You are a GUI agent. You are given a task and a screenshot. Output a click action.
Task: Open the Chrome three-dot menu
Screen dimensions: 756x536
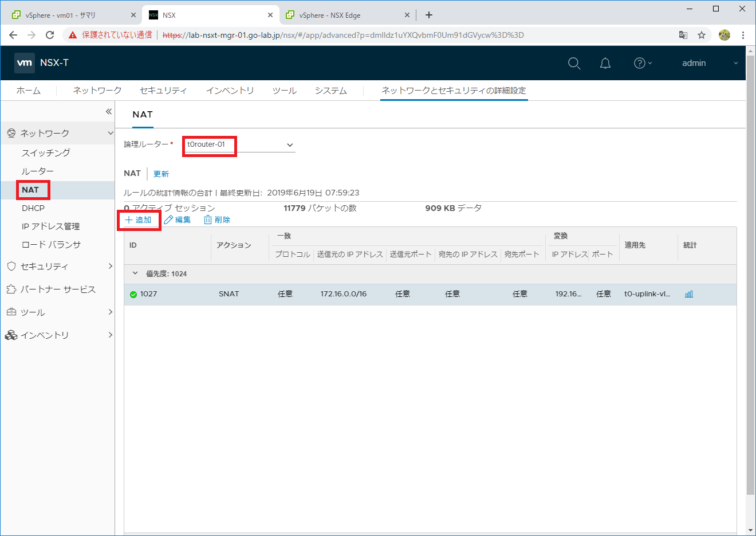(x=743, y=35)
